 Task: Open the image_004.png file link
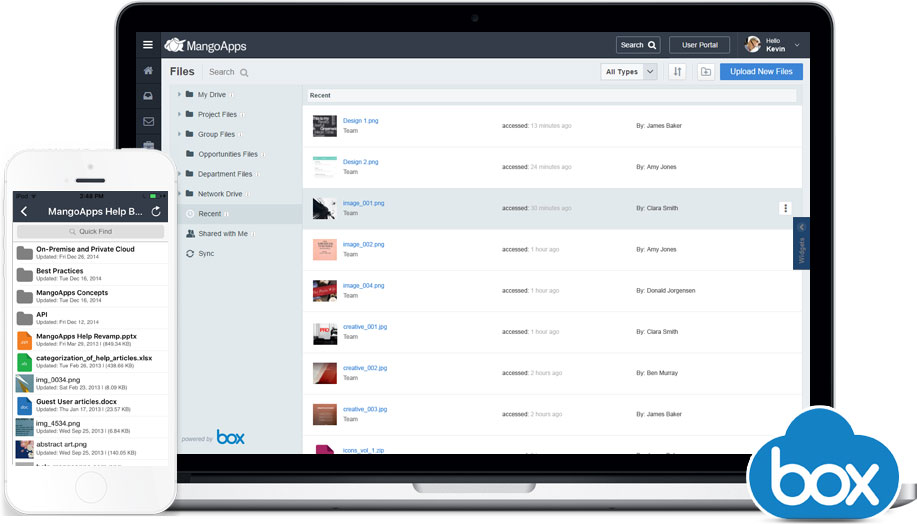point(363,285)
